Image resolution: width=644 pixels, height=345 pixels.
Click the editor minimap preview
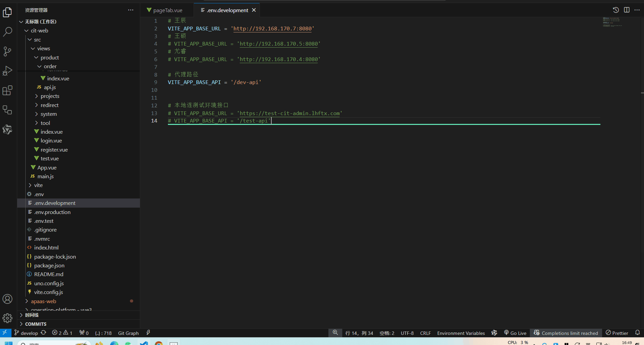(x=612, y=22)
